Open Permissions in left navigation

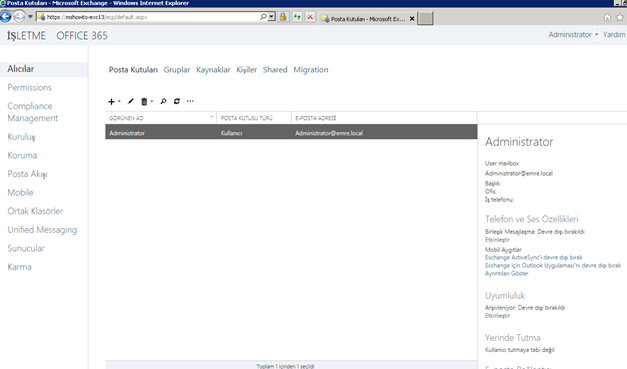(x=30, y=88)
